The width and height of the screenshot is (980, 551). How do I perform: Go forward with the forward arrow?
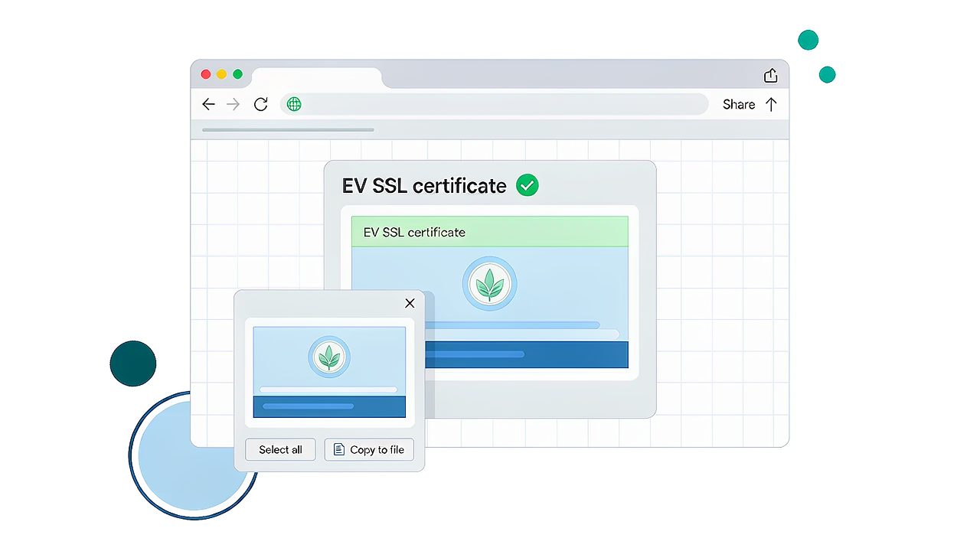tap(233, 104)
